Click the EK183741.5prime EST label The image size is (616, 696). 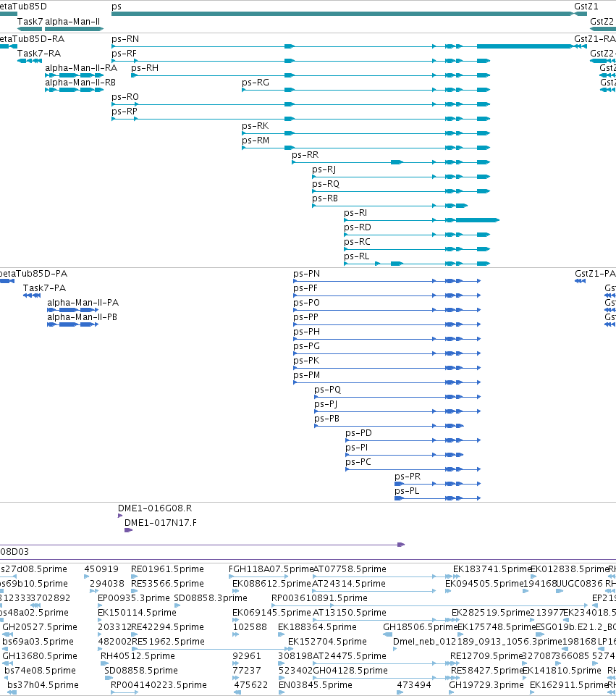tap(491, 569)
